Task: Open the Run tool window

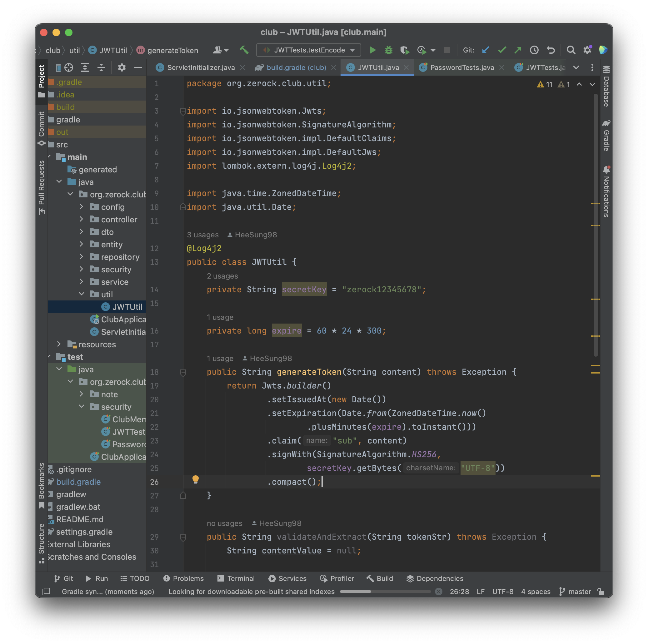Action: 97,579
